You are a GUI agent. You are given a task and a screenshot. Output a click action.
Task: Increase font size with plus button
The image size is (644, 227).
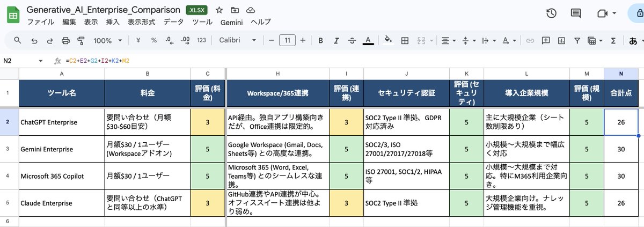(303, 40)
